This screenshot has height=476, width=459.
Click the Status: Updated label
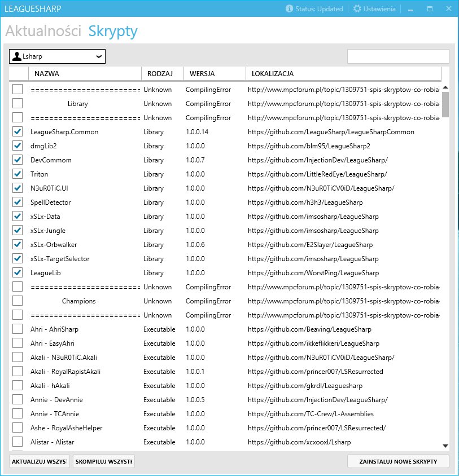tap(319, 9)
